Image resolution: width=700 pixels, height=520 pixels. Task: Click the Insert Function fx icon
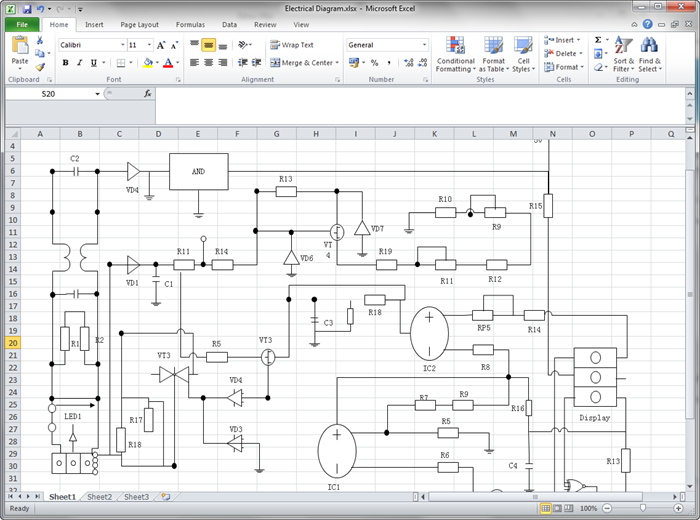click(148, 93)
